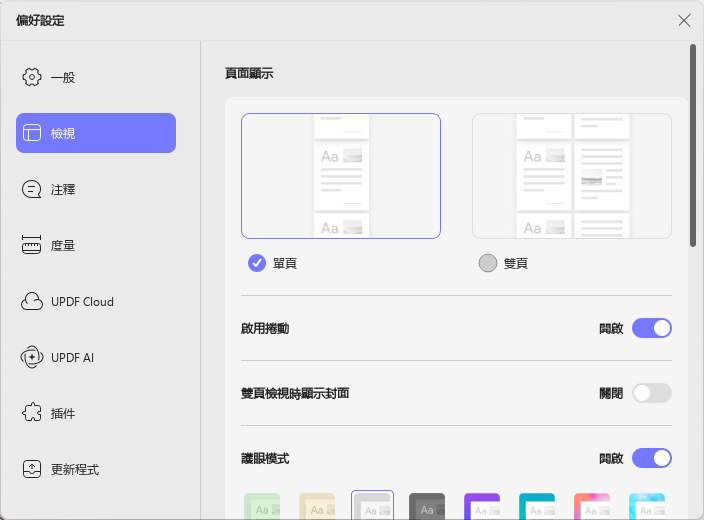Viewport: 704px width, 520px height.
Task: Click the 雙頁檢視時顯示封面 label text
Action: [295, 393]
